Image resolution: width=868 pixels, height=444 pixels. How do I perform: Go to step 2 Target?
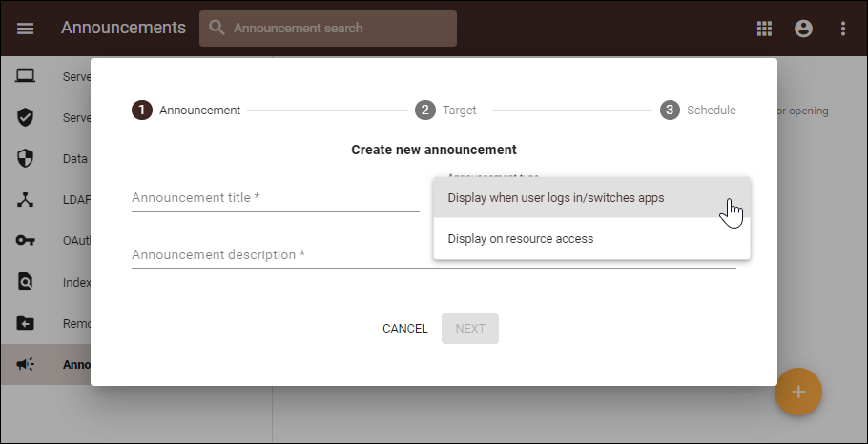[446, 110]
